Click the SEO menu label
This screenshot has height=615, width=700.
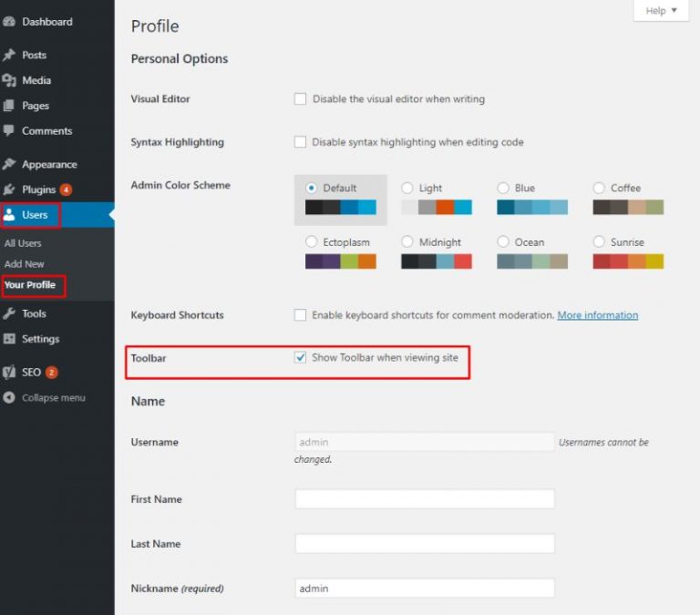(31, 373)
